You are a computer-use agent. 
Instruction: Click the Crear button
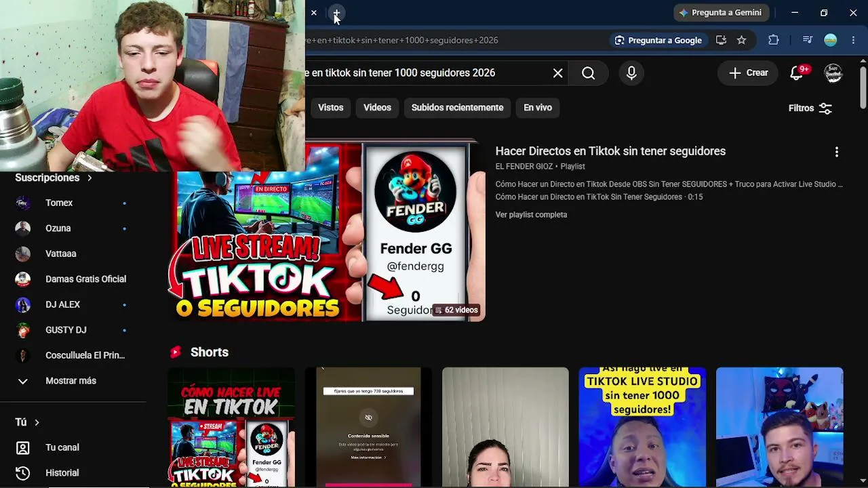point(748,73)
